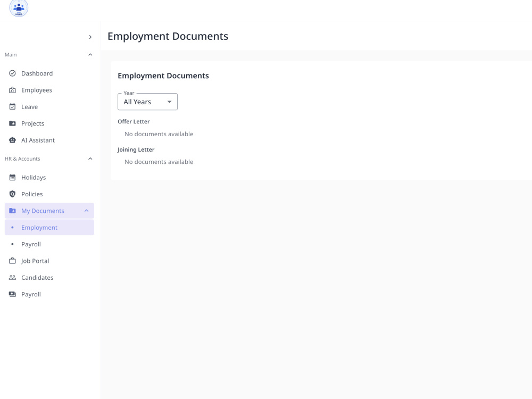The width and height of the screenshot is (532, 399).
Task: Select the Employees badge icon
Action: pos(13,90)
